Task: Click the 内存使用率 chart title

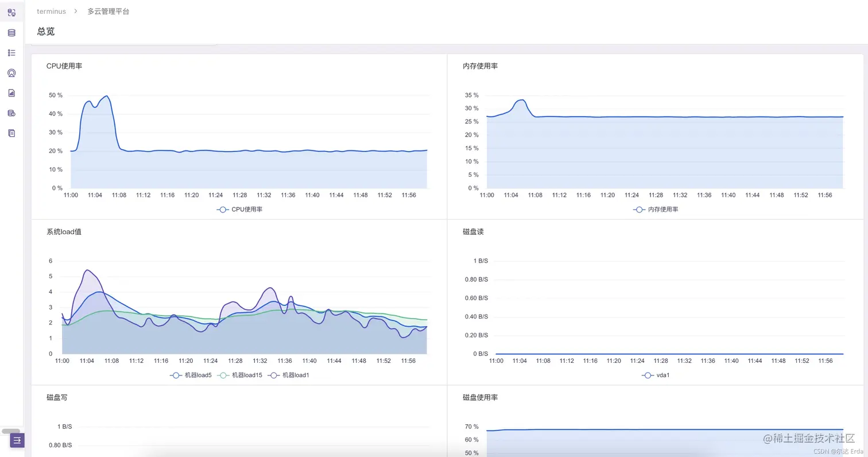Action: 480,66
